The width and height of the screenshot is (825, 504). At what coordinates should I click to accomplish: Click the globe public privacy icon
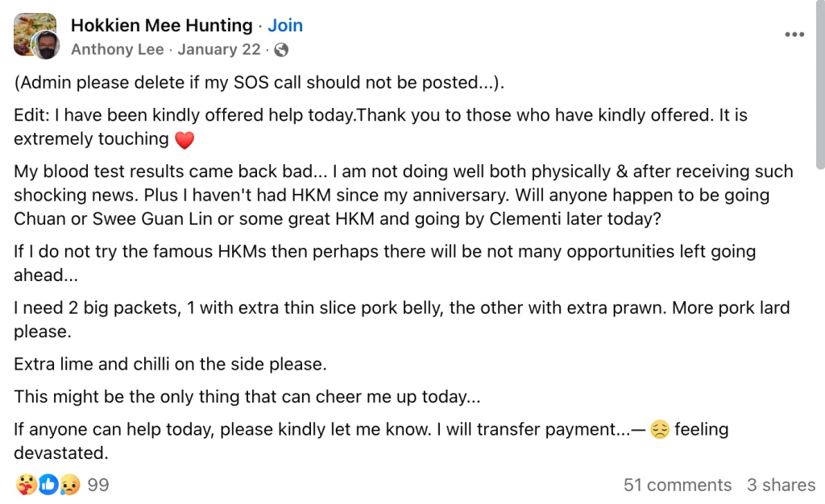click(x=281, y=50)
